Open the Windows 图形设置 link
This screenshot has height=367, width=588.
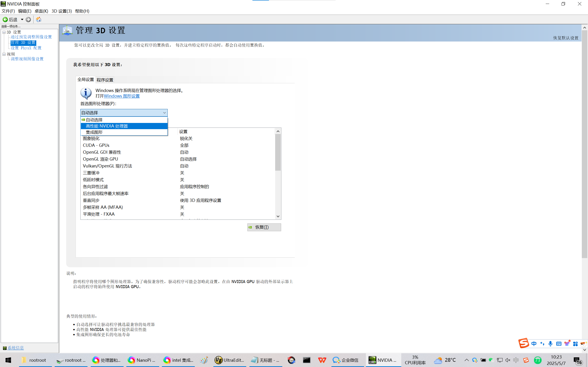click(122, 96)
